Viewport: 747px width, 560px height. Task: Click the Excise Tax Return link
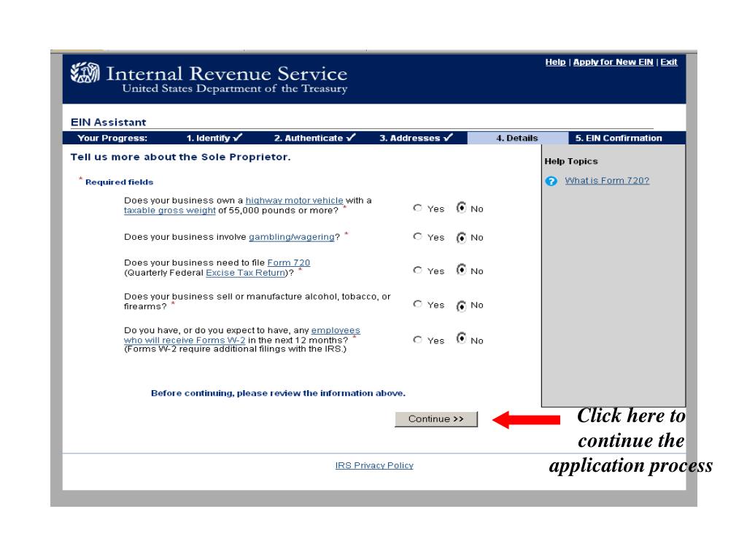(x=245, y=273)
